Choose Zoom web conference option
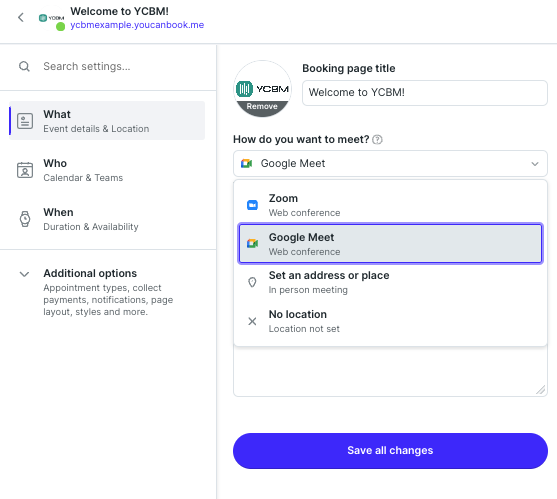Screen dimensions: 557x499 (390, 205)
